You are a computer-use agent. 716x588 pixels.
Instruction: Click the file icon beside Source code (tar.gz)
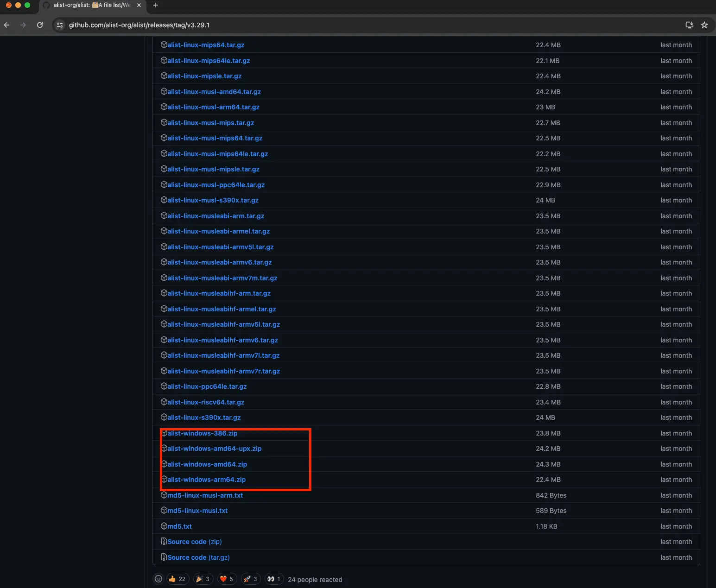164,557
